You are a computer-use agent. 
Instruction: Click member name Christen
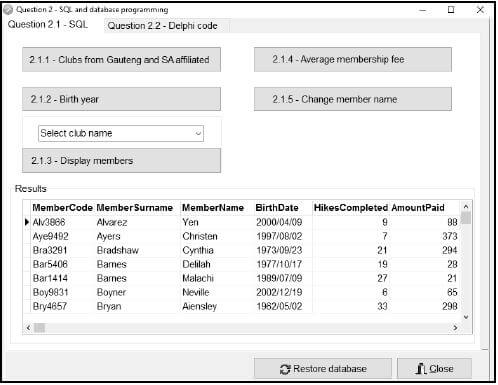click(x=200, y=236)
